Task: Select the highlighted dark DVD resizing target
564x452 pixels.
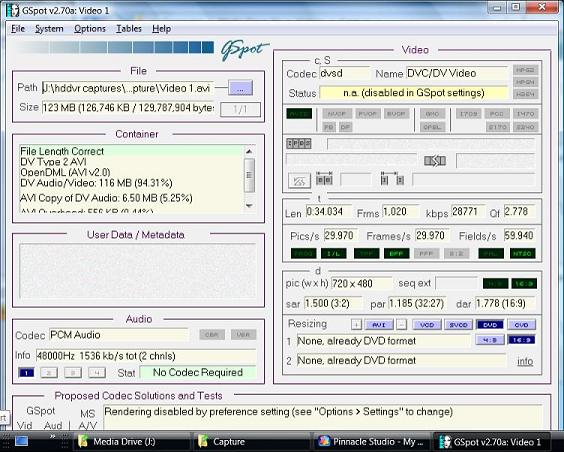Action: point(490,325)
